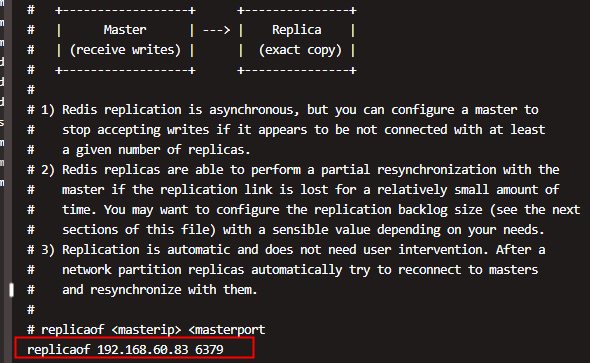Click the word Replica in the diagram
Viewport: 590px width, 363px height.
297,30
